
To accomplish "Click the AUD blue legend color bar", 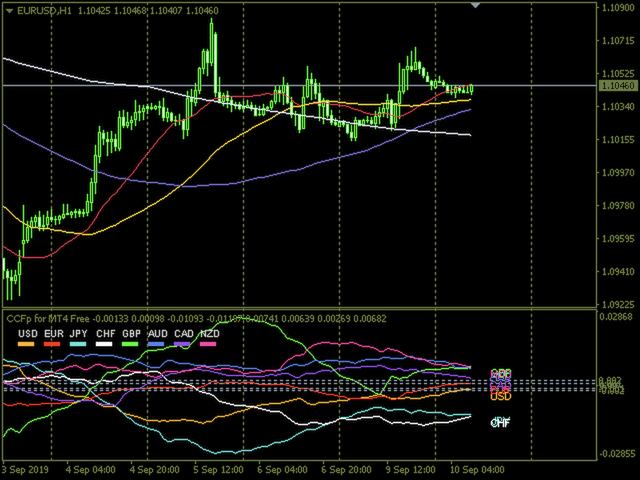I will tap(157, 344).
